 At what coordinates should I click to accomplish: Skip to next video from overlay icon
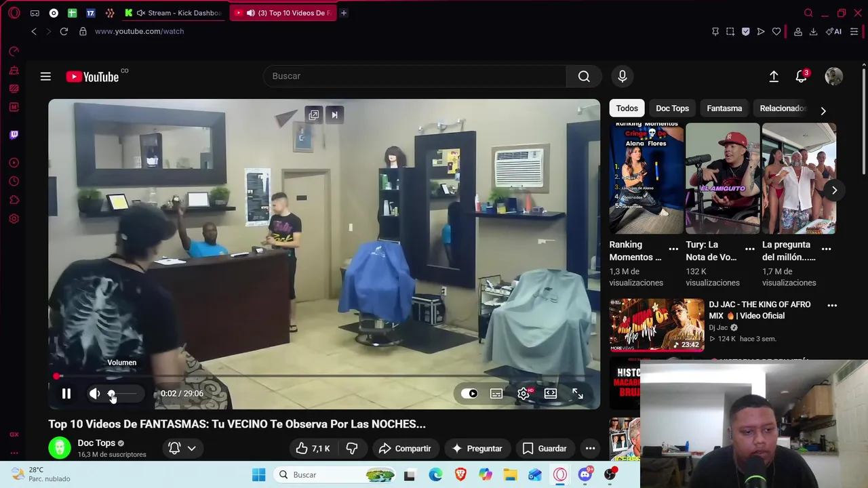334,115
